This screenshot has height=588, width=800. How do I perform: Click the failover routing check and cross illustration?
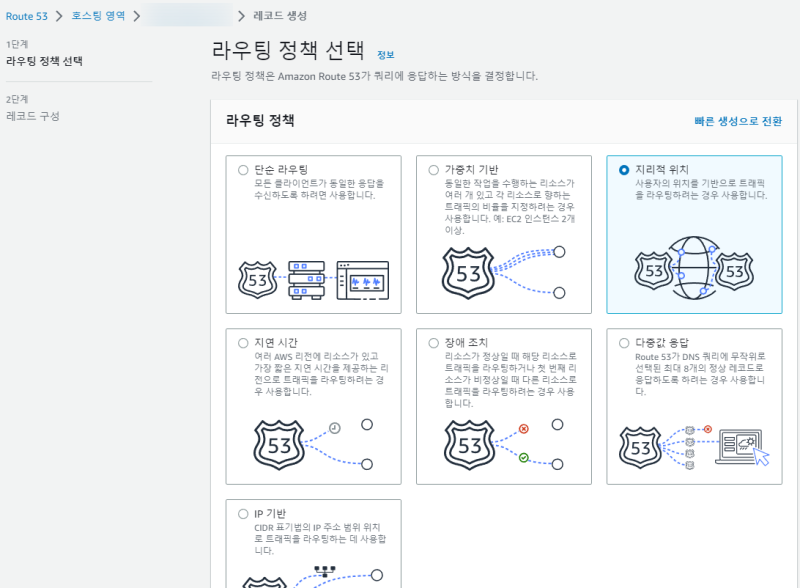(x=523, y=443)
